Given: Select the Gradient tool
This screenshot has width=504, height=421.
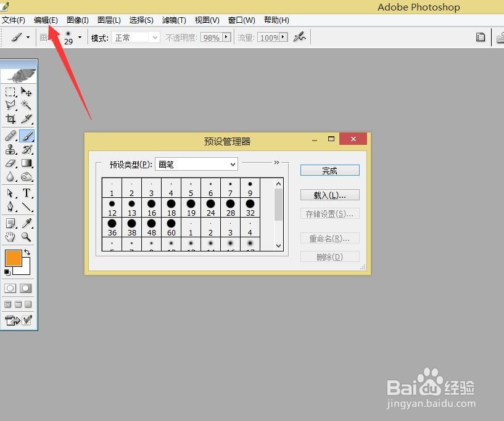Looking at the screenshot, I should [x=27, y=163].
